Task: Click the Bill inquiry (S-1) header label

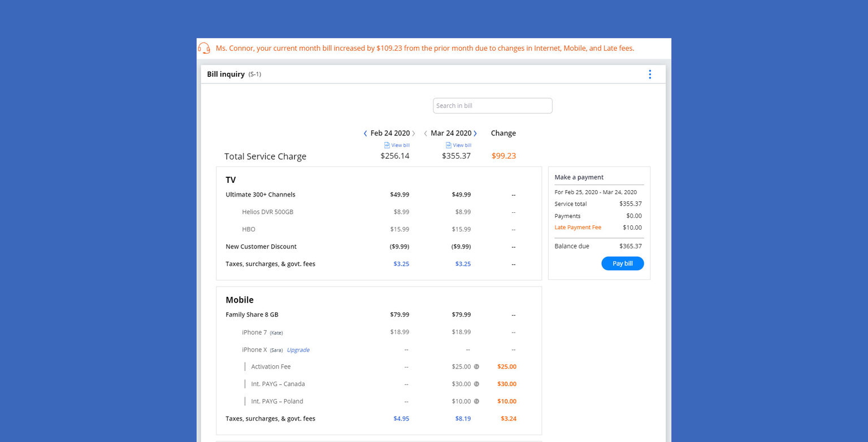Action: [x=225, y=74]
